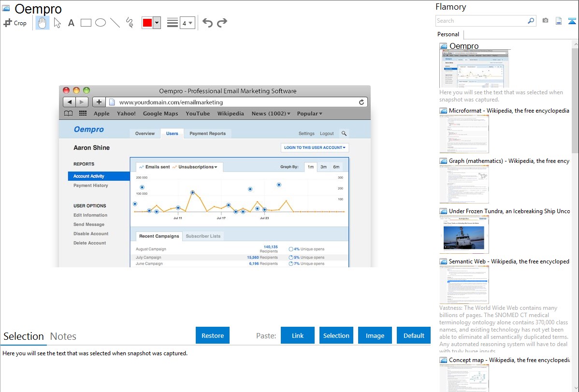Click the Account Activity sidebar item

(99, 176)
